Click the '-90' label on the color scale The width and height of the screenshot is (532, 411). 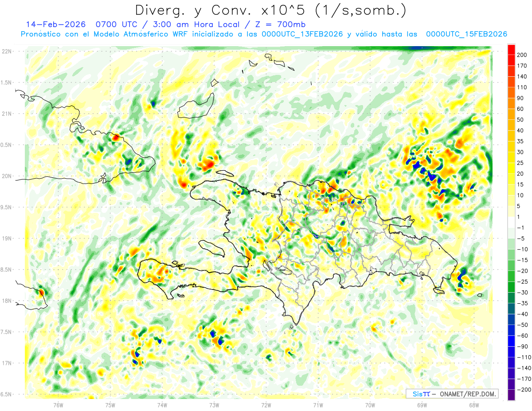click(523, 347)
